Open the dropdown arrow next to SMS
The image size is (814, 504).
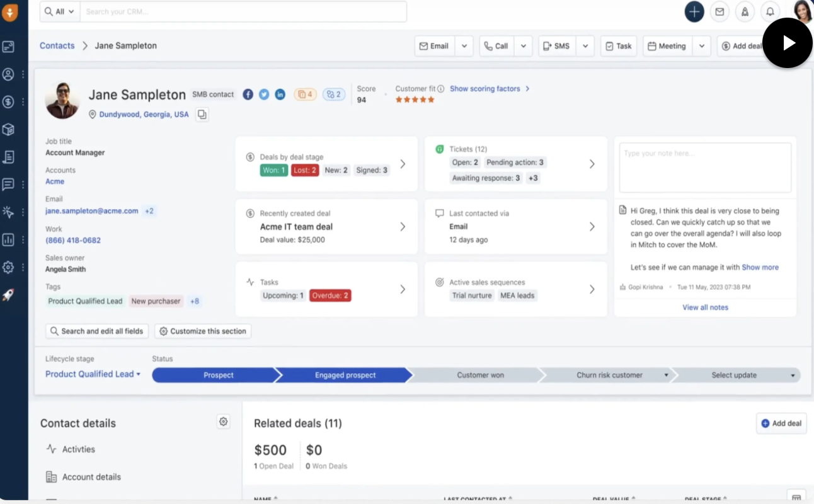point(585,46)
